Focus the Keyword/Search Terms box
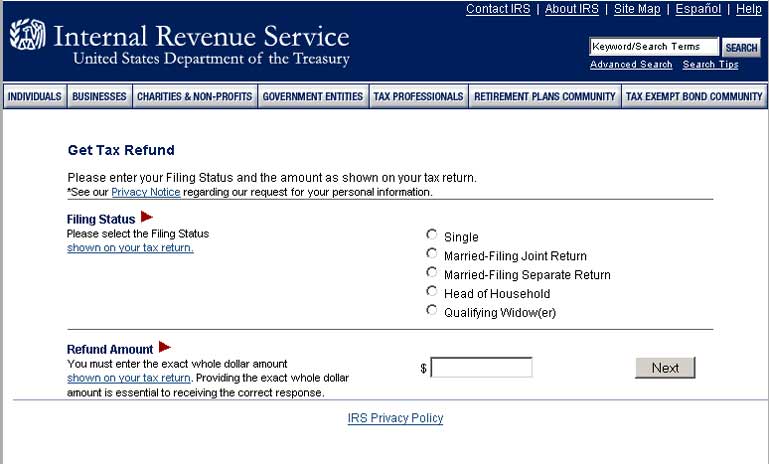The width and height of the screenshot is (769, 464). click(653, 47)
